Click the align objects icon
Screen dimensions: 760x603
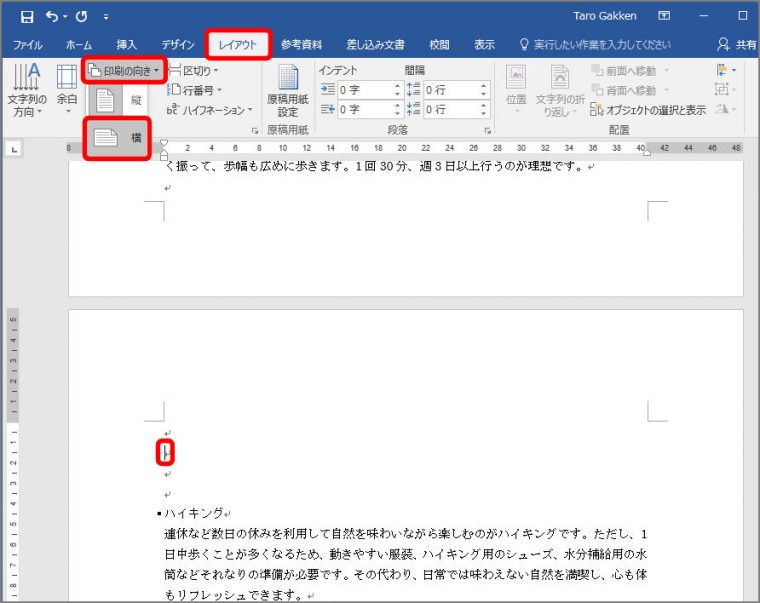coord(726,71)
